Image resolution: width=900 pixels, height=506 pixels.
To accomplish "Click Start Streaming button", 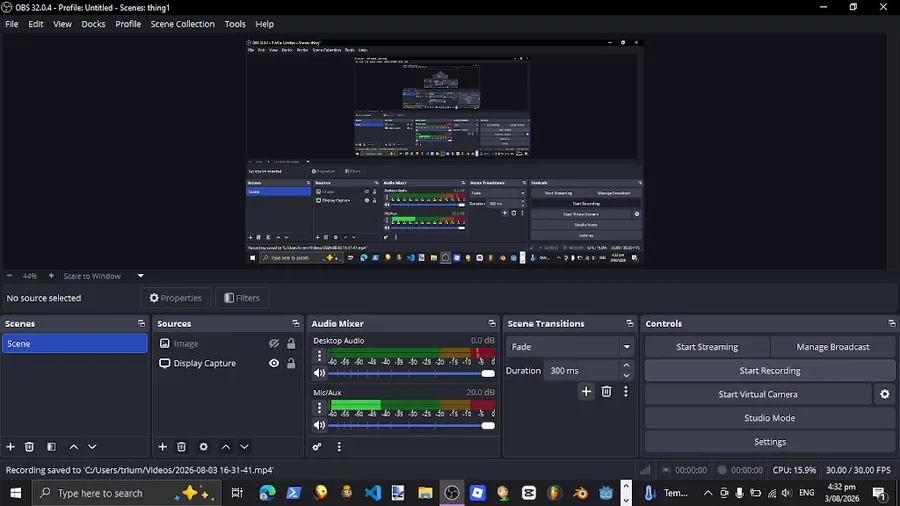I will click(x=707, y=347).
